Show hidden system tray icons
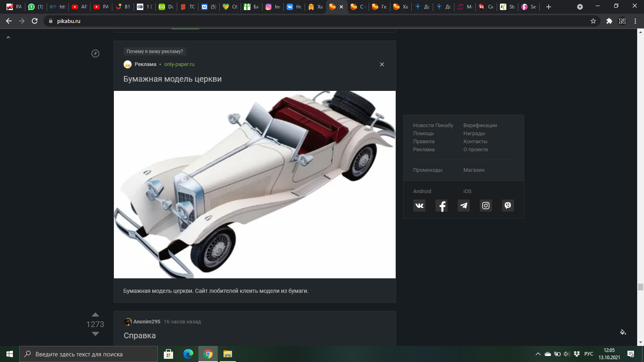The height and width of the screenshot is (362, 644). tap(538, 354)
